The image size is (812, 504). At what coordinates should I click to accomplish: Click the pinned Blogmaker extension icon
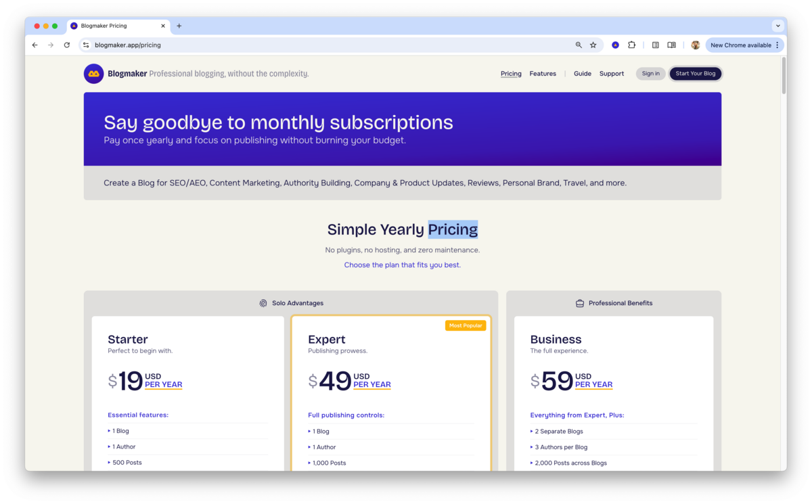pos(614,45)
